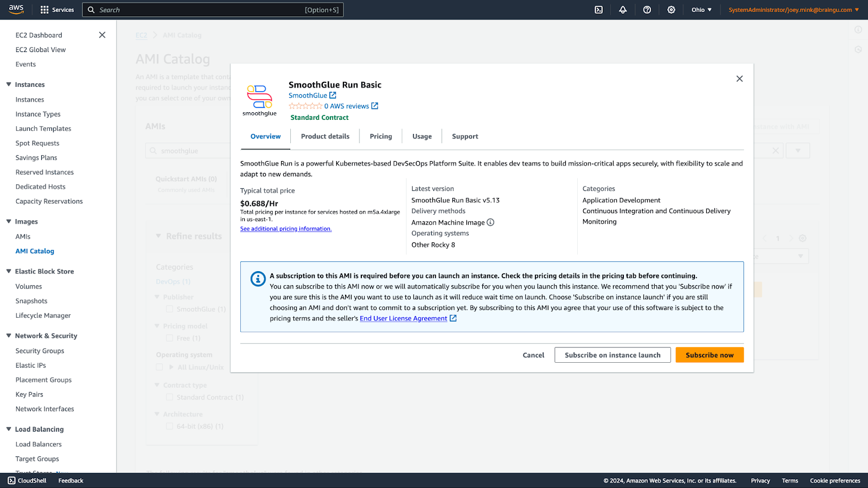Image resolution: width=868 pixels, height=488 pixels.
Task: Open Load Balancers page
Action: [39, 445]
